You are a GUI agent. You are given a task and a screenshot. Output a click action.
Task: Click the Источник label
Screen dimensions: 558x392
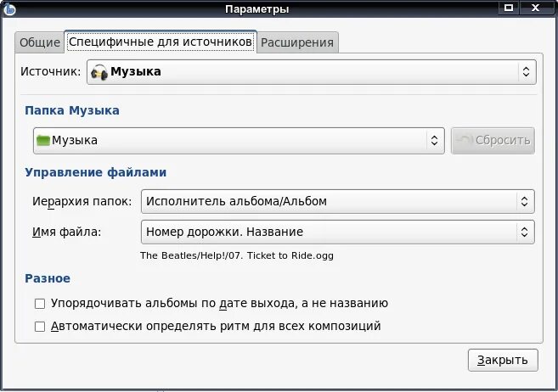coord(51,71)
